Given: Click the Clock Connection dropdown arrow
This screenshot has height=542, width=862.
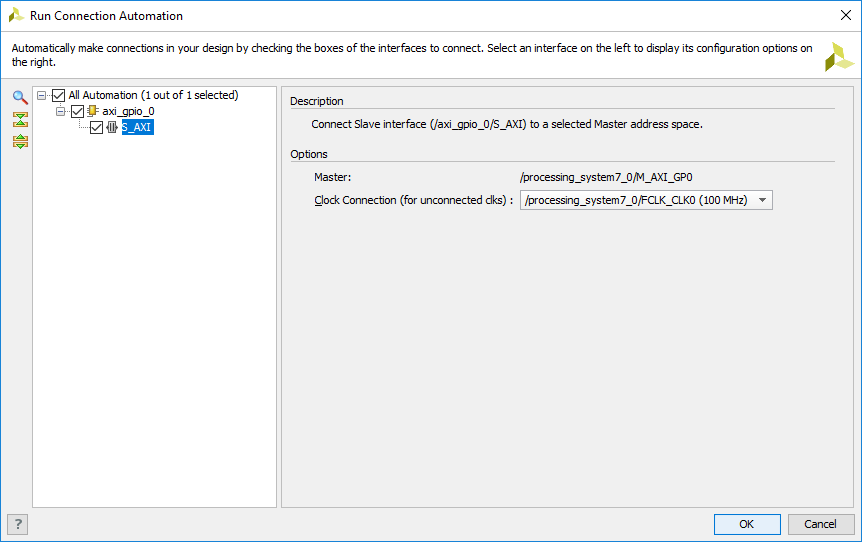Looking at the screenshot, I should tap(762, 200).
